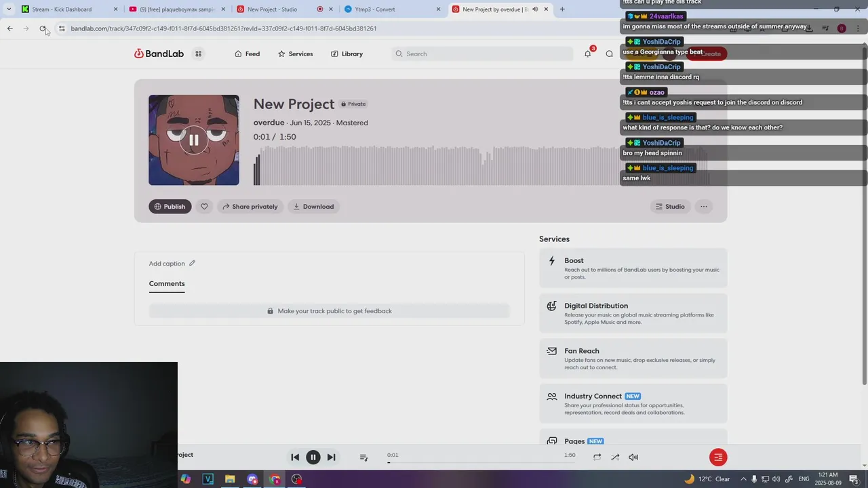Switch to plaqueboymax YouTube tab
This screenshot has width=868, height=488.
176,9
